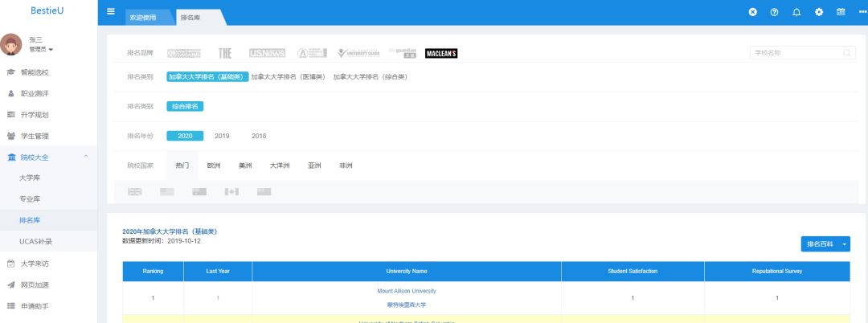Click the Canada flag country filter
This screenshot has height=323, width=868.
[x=231, y=191]
